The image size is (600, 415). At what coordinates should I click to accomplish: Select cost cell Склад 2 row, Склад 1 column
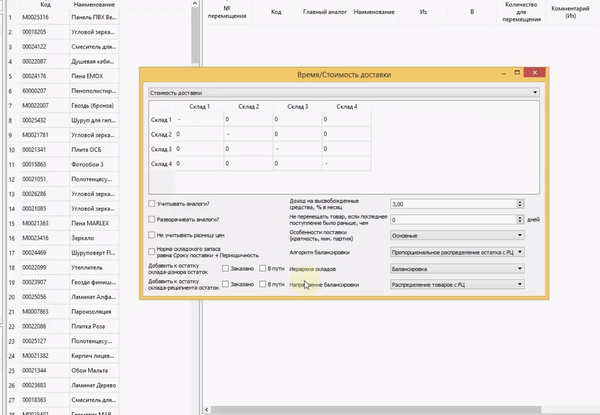(x=199, y=134)
